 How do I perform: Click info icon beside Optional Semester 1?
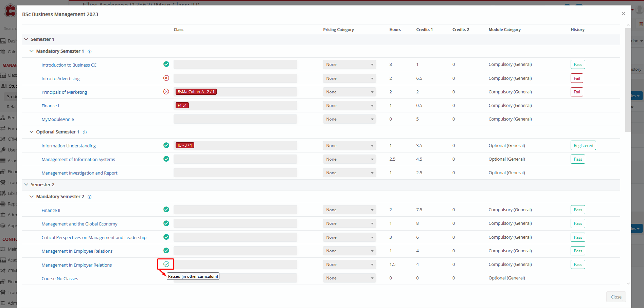85,132
